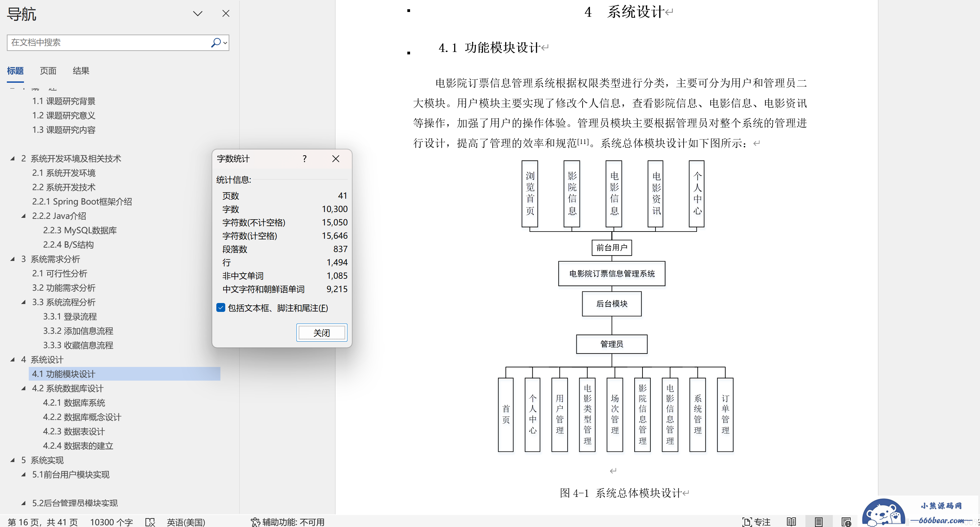Viewport: 980px width, 527px height.
Task: Switch to the 页面 tab
Action: (48, 71)
